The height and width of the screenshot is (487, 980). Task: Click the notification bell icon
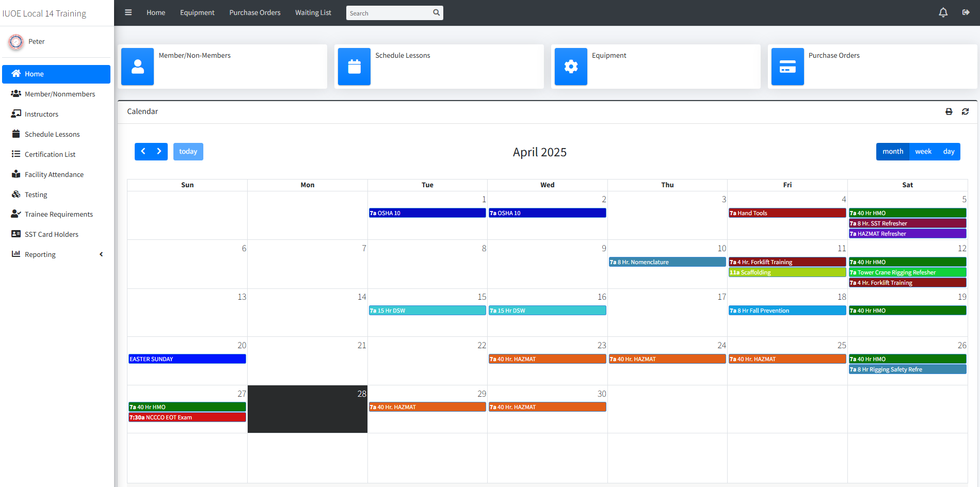coord(943,12)
